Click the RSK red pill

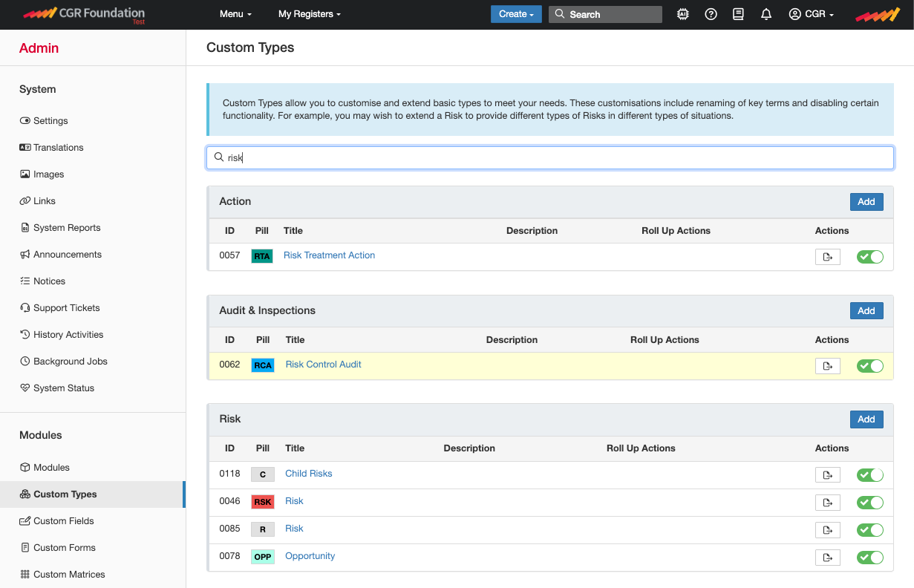(x=263, y=502)
